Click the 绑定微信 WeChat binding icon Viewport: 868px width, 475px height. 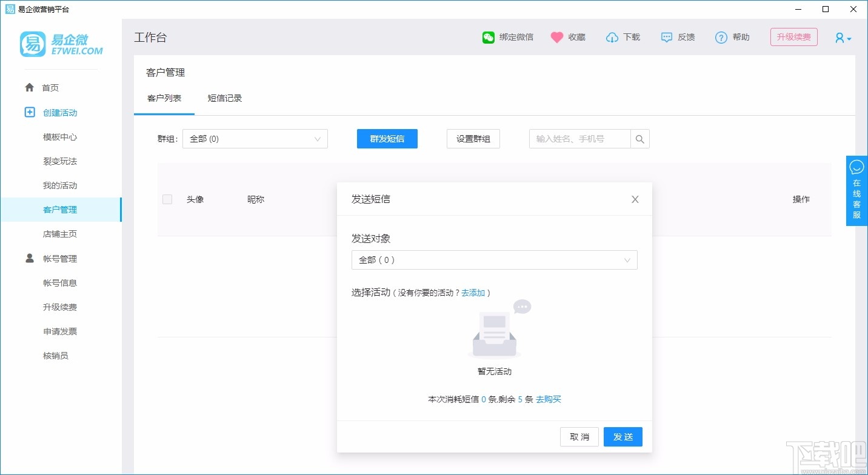coord(488,37)
